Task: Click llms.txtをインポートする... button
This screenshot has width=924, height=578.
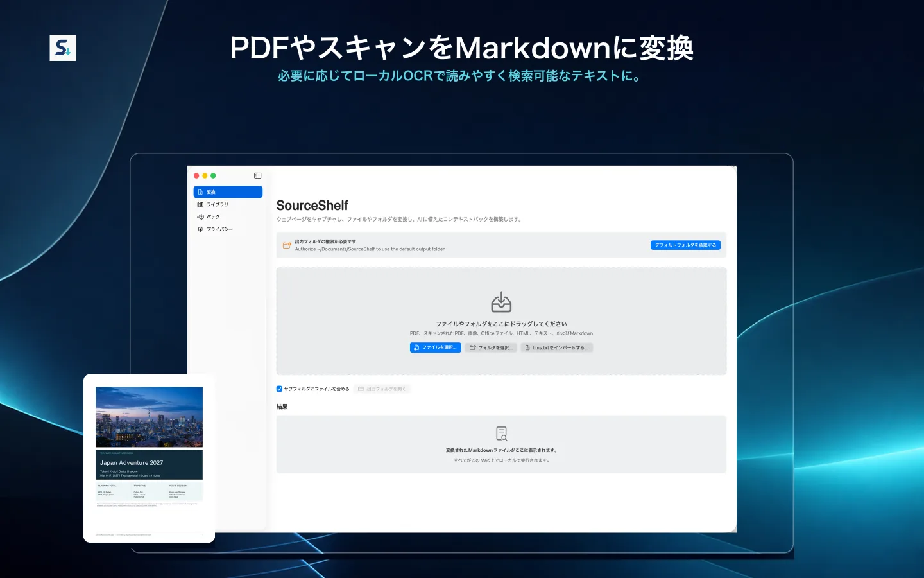Action: click(x=556, y=347)
